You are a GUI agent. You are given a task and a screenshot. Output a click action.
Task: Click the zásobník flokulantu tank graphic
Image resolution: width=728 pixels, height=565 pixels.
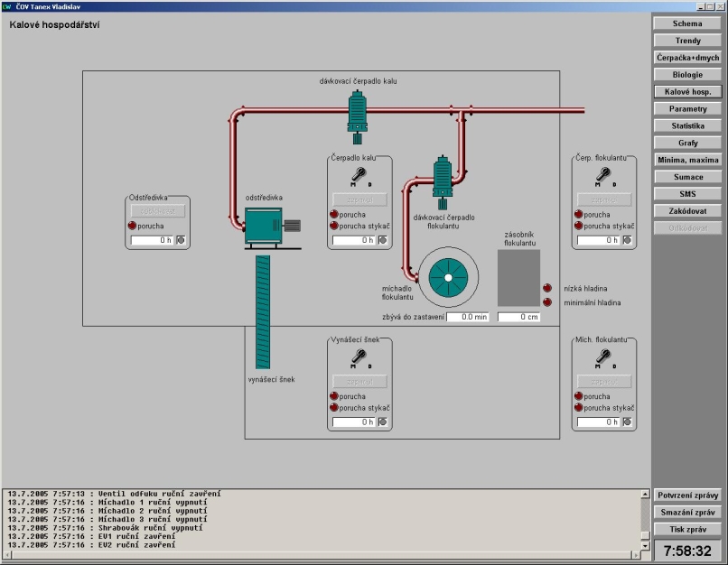518,278
